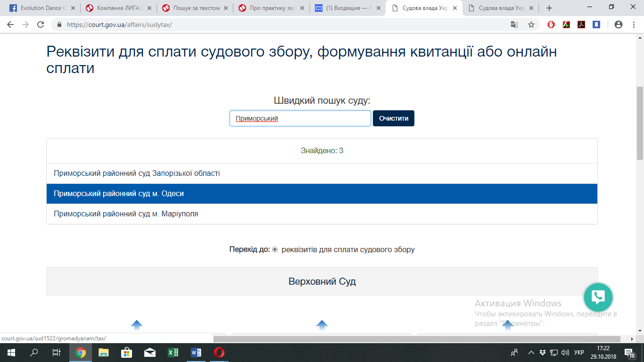The image size is (644, 362).
Task: Click the court quick search input field
Action: (x=300, y=118)
